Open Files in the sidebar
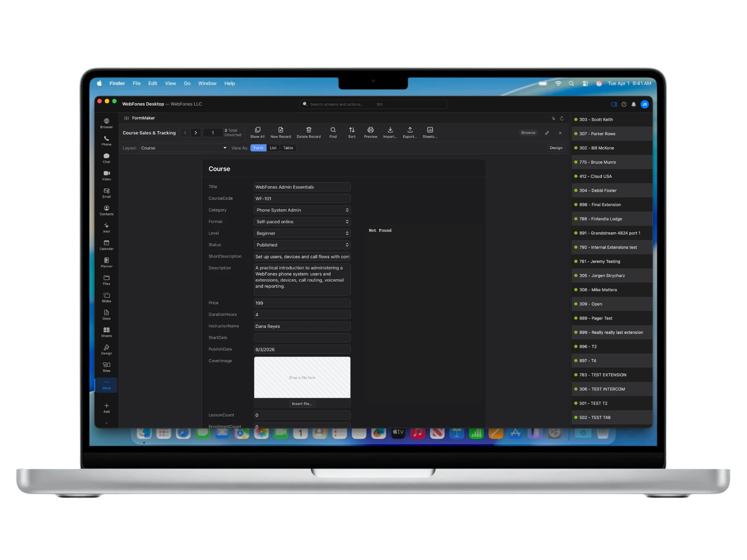 tap(106, 280)
